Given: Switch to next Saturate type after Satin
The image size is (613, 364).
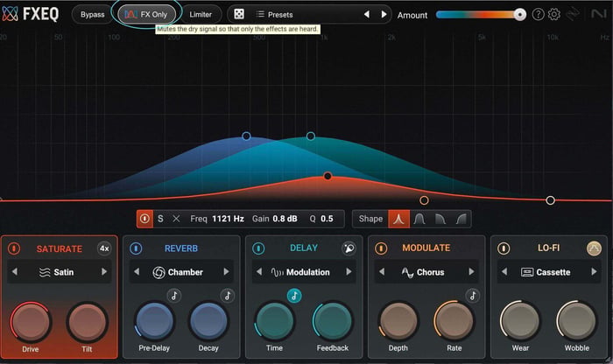Looking at the screenshot, I should point(104,271).
